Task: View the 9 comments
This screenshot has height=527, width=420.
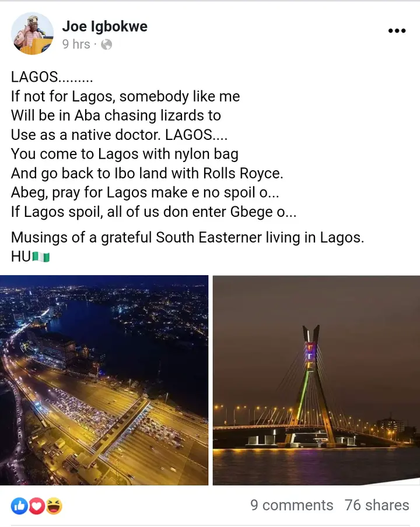Action: pyautogui.click(x=292, y=505)
